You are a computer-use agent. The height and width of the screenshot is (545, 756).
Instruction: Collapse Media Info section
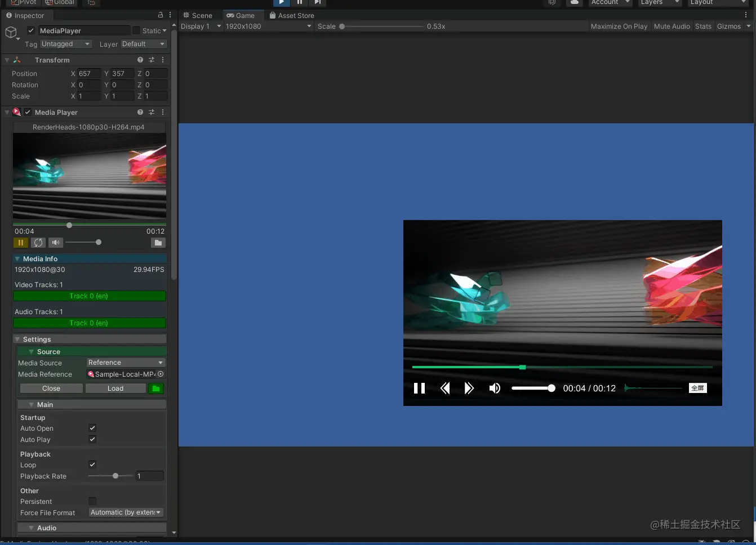coord(17,259)
